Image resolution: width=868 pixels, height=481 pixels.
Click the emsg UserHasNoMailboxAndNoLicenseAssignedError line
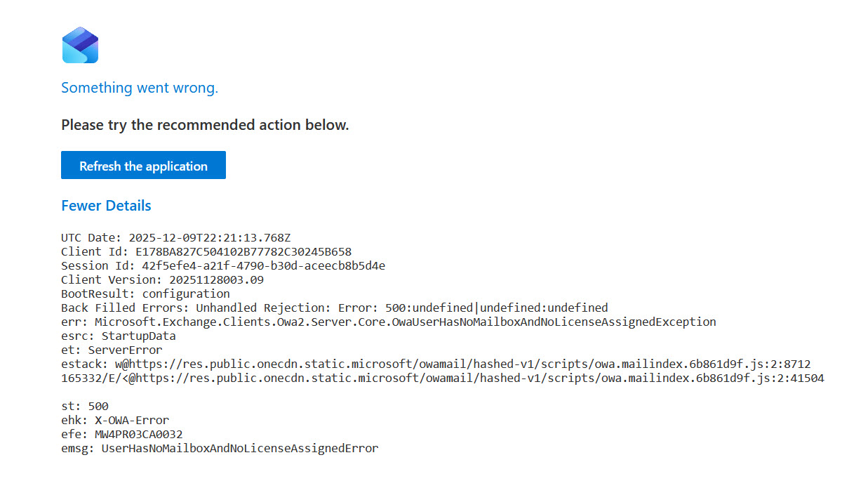coord(220,449)
